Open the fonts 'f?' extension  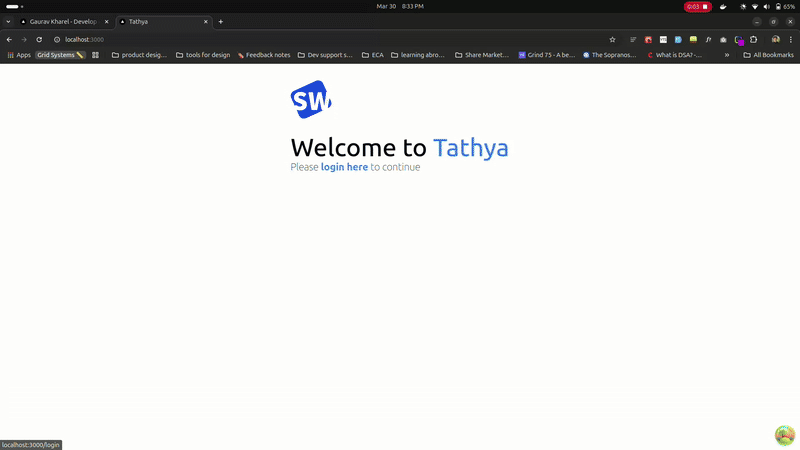coord(708,39)
